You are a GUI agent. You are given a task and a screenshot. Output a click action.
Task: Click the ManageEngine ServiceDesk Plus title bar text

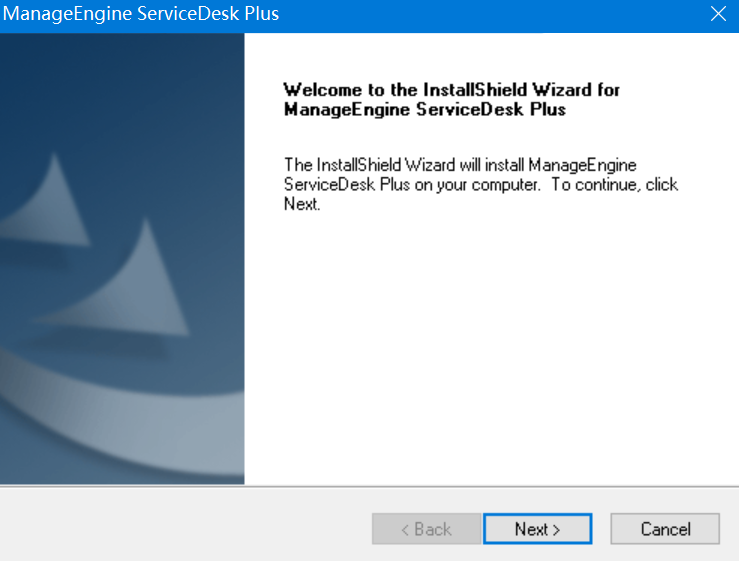point(142,14)
